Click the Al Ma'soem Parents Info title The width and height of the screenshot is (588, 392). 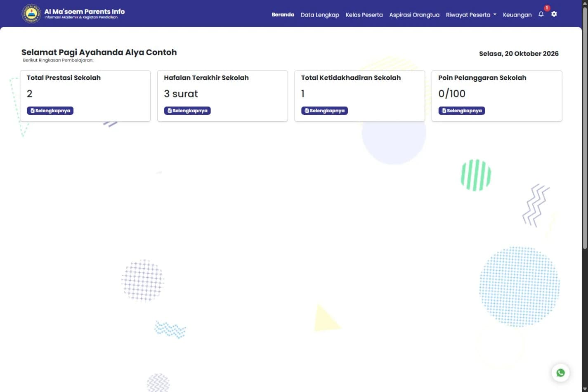85,12
